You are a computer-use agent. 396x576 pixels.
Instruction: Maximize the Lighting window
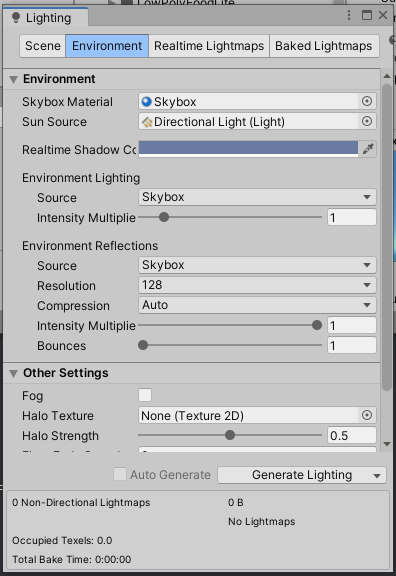point(367,15)
